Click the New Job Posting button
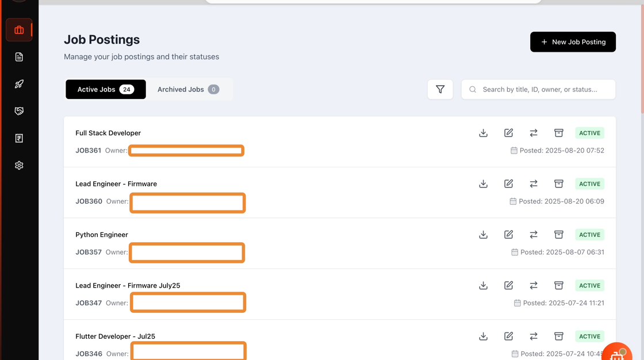The width and height of the screenshot is (644, 360). [x=573, y=42]
